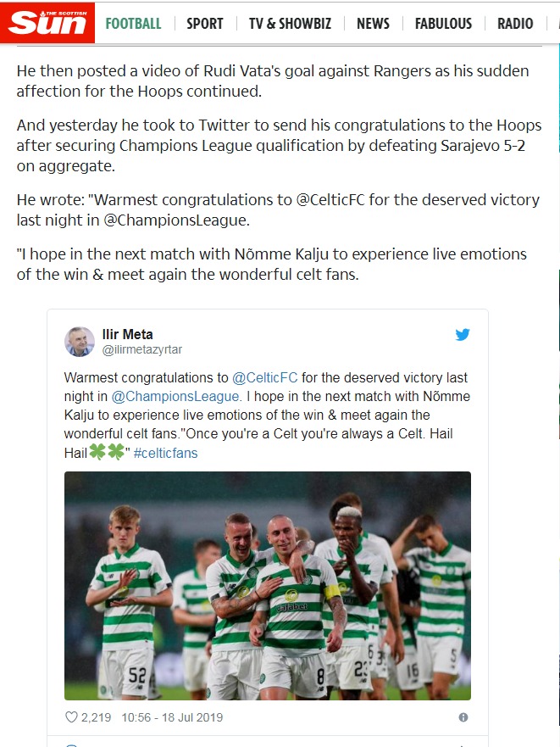560x747 pixels.
Task: Switch to the Radio section
Action: coord(515,24)
